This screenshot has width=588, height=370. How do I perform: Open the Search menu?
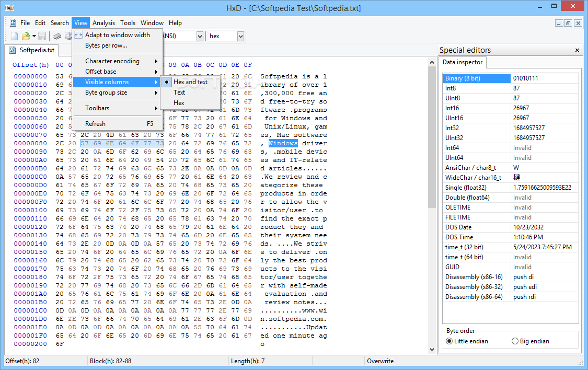tap(60, 23)
